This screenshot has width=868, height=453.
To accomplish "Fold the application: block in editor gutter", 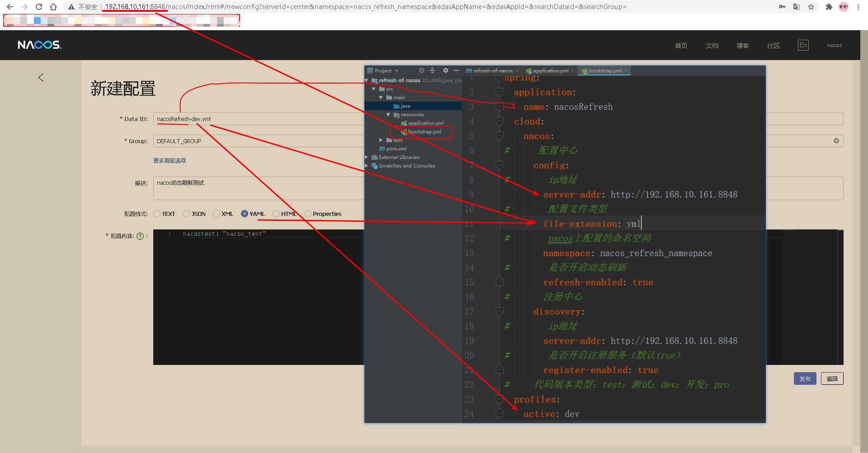I will (x=500, y=92).
